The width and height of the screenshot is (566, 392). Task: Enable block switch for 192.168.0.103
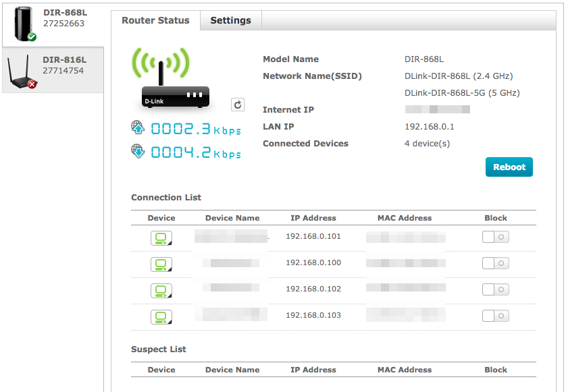pyautogui.click(x=495, y=316)
